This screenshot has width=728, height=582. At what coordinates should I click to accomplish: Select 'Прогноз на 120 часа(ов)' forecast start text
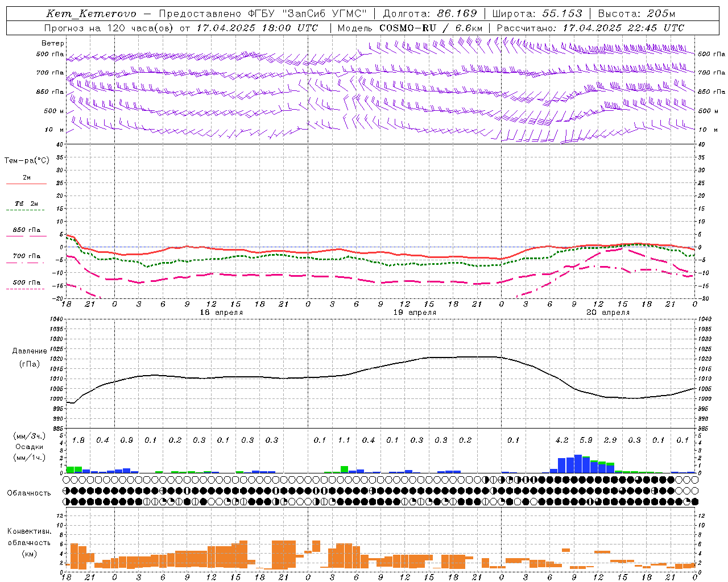click(x=109, y=28)
